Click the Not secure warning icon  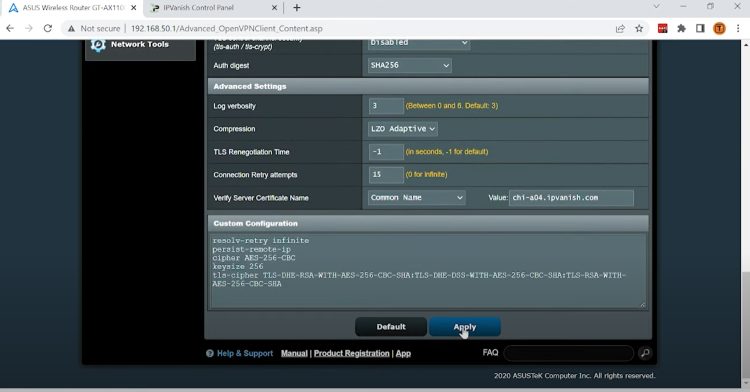pos(72,29)
